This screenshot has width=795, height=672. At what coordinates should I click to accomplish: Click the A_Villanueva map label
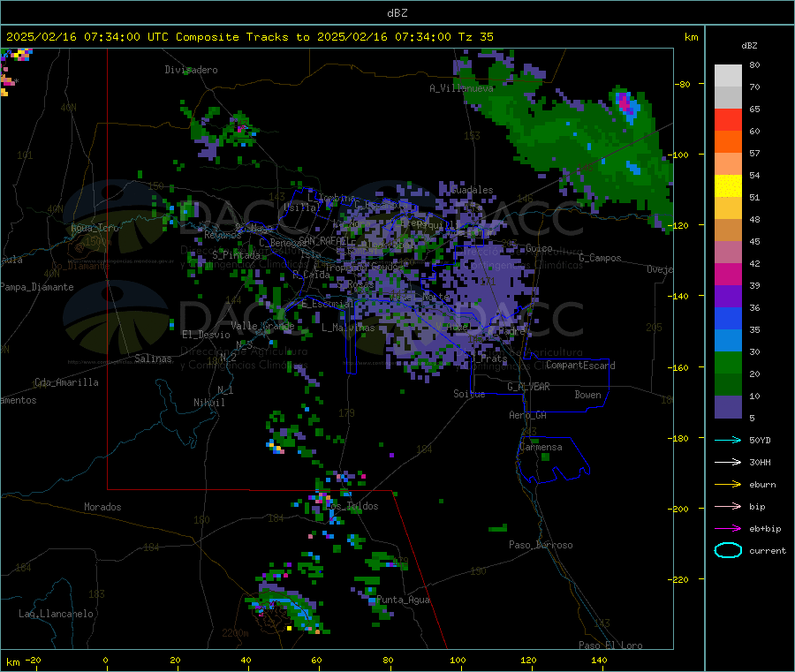coord(461,88)
